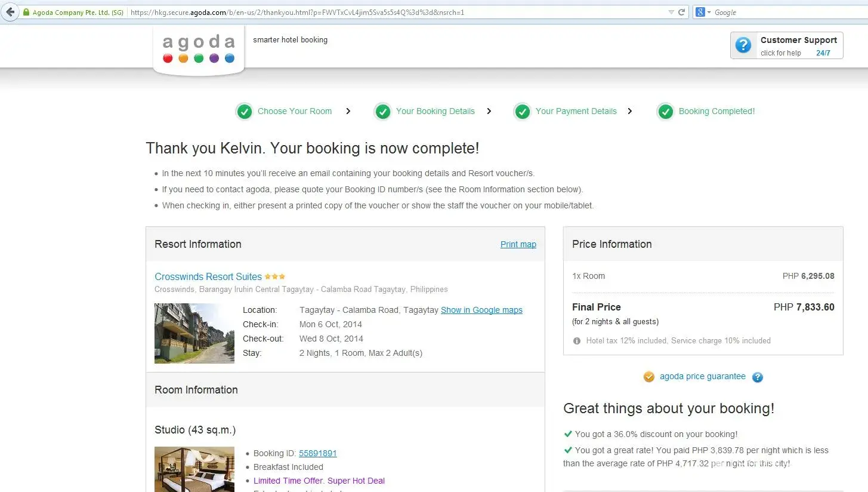Click the agoda logo
Image resolution: width=868 pixels, height=492 pixels.
(x=199, y=50)
